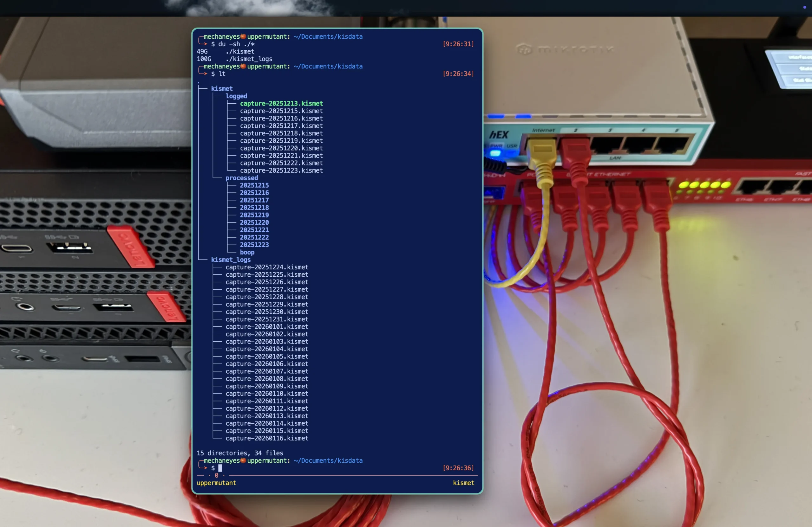Click the 'kismet' label in status bar

tap(463, 483)
